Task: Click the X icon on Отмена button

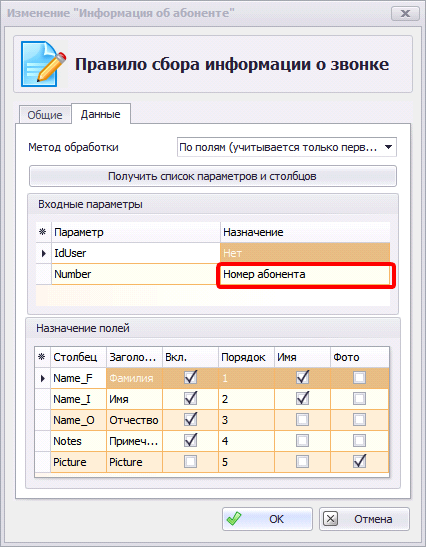Action: (x=330, y=519)
